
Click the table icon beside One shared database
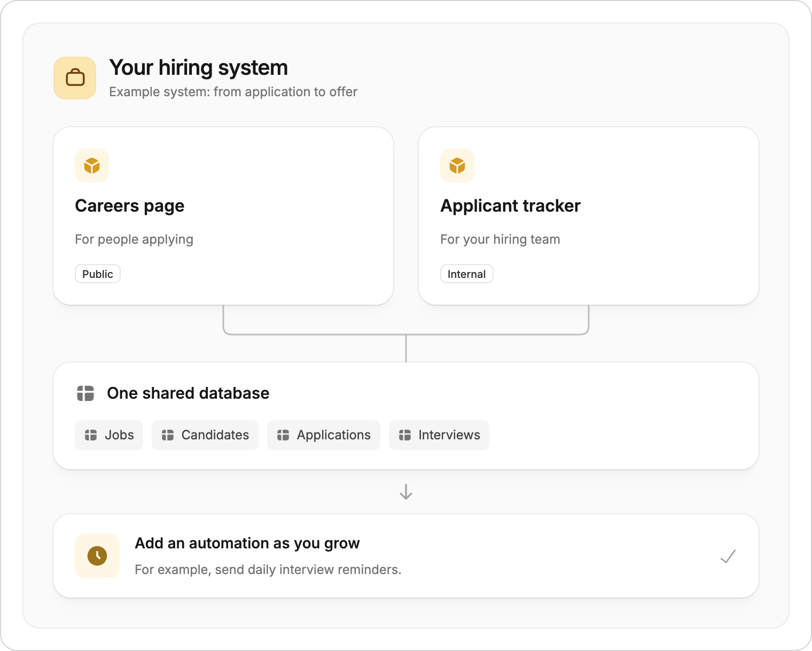pos(85,393)
